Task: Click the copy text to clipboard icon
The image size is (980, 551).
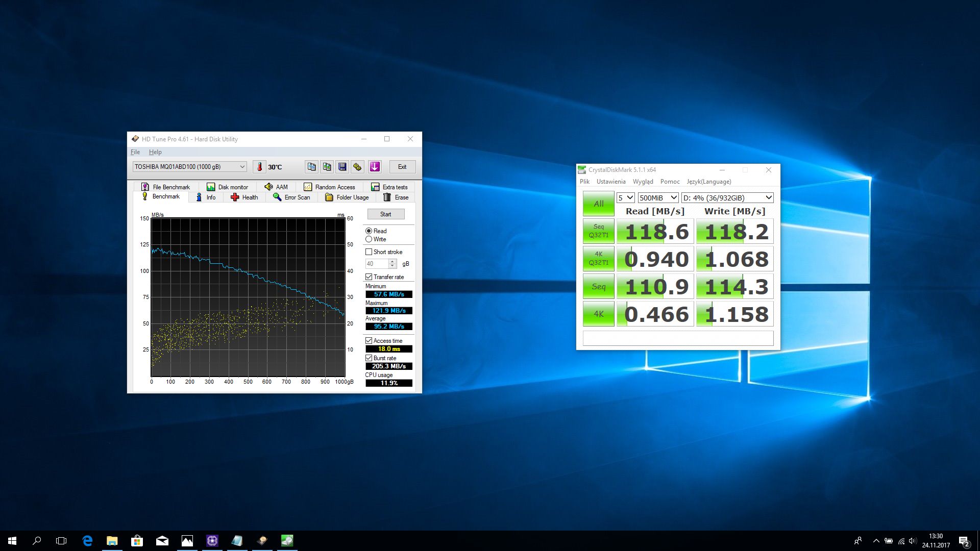Action: 311,167
